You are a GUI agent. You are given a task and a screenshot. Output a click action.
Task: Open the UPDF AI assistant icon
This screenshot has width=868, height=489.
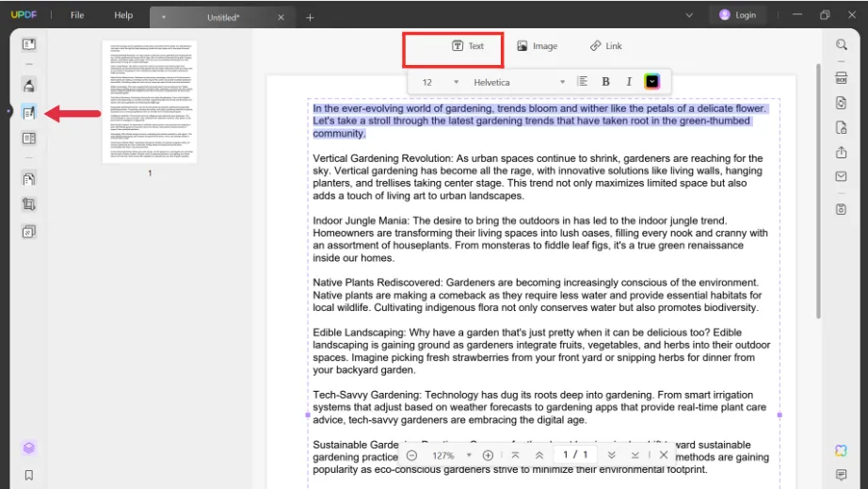coord(842,450)
